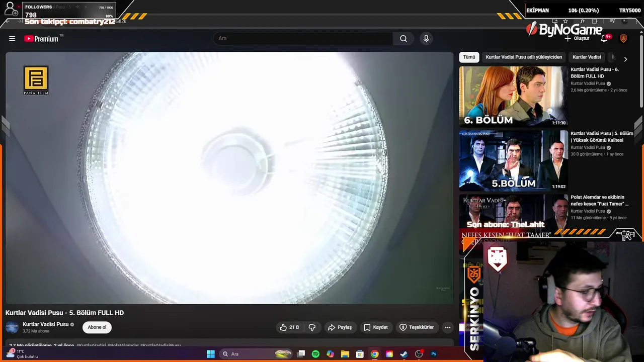Click the #KurtlarVadisi hashtag link

pos(91,345)
